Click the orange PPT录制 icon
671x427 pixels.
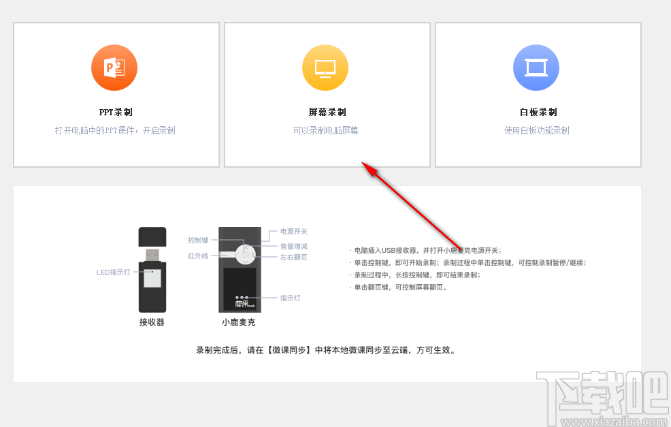tap(114, 68)
